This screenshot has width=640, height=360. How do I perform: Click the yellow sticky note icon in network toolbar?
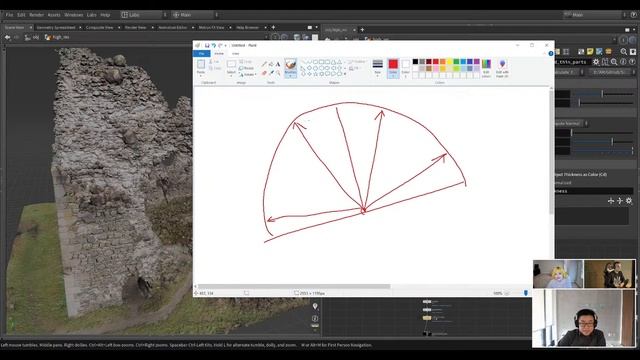coord(590,51)
